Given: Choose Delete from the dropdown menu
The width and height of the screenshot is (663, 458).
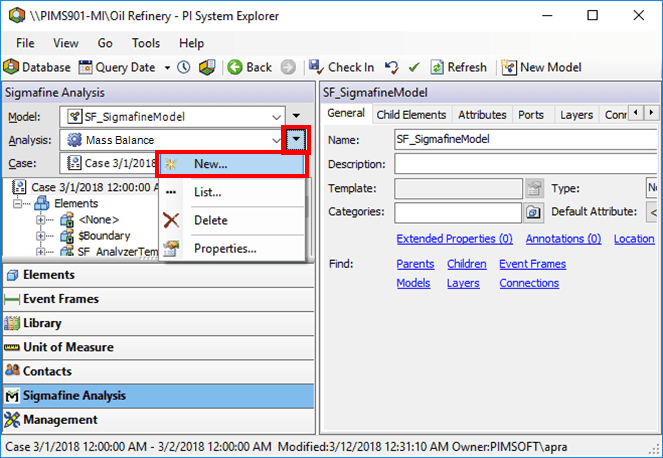Looking at the screenshot, I should (x=232, y=220).
